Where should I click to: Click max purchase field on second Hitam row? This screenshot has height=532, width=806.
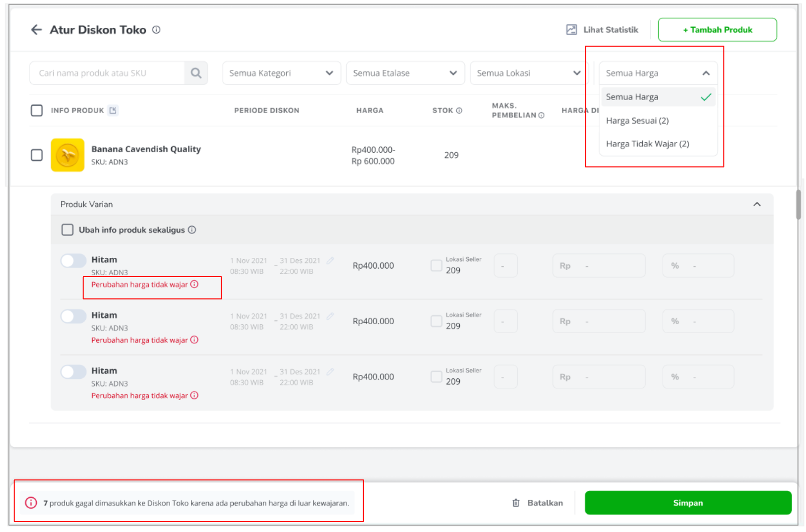(x=506, y=321)
